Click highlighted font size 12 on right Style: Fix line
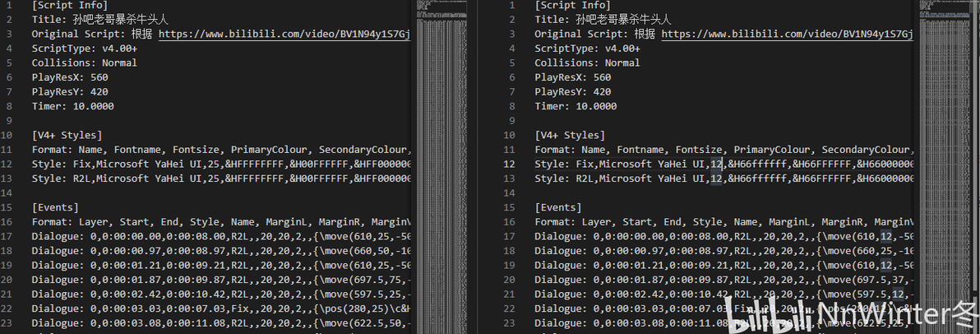The height and width of the screenshot is (334, 980). click(716, 164)
